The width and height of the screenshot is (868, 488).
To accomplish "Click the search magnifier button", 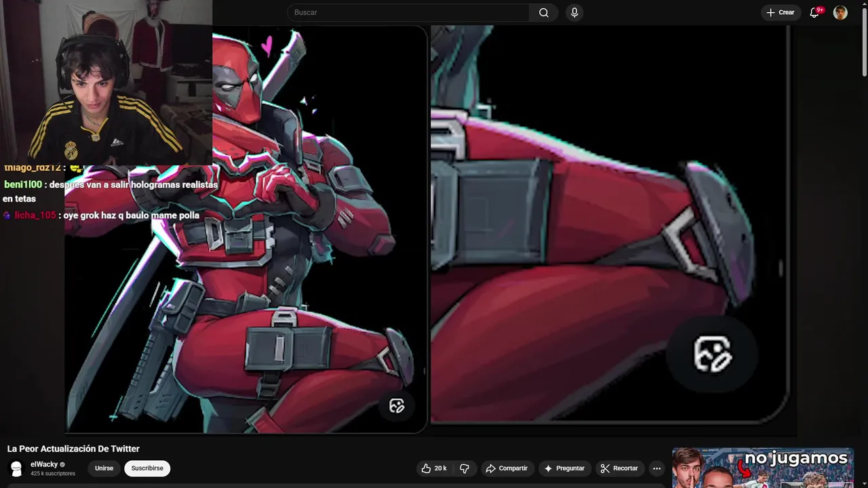I will click(x=544, y=12).
